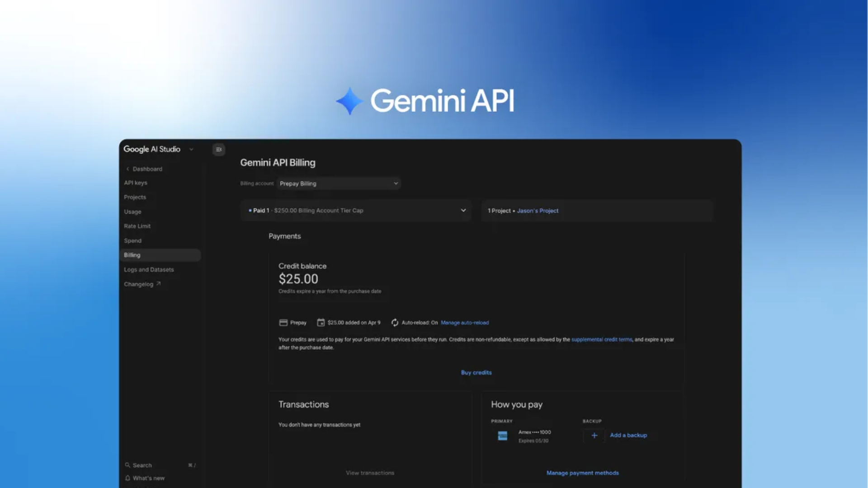Screen dimensions: 868x488
Task: Open Manage auto-reload link
Action: coord(465,323)
